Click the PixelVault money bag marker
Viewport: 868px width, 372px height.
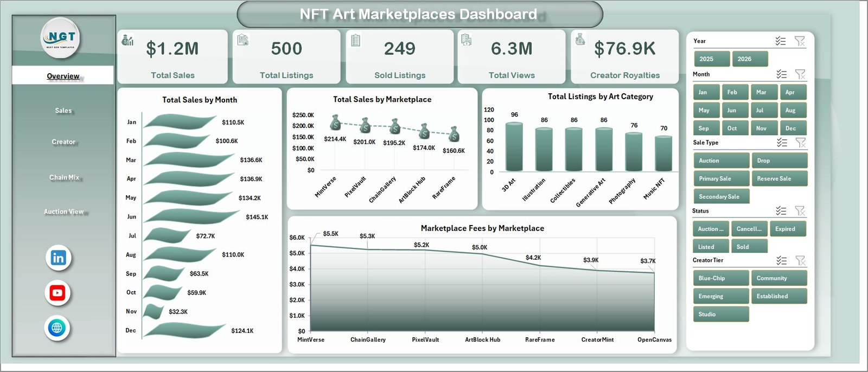coord(365,125)
